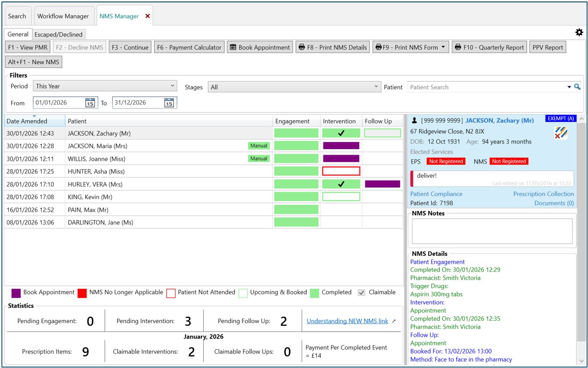Click Vera Hurley's checked Intervention cell

[341, 184]
